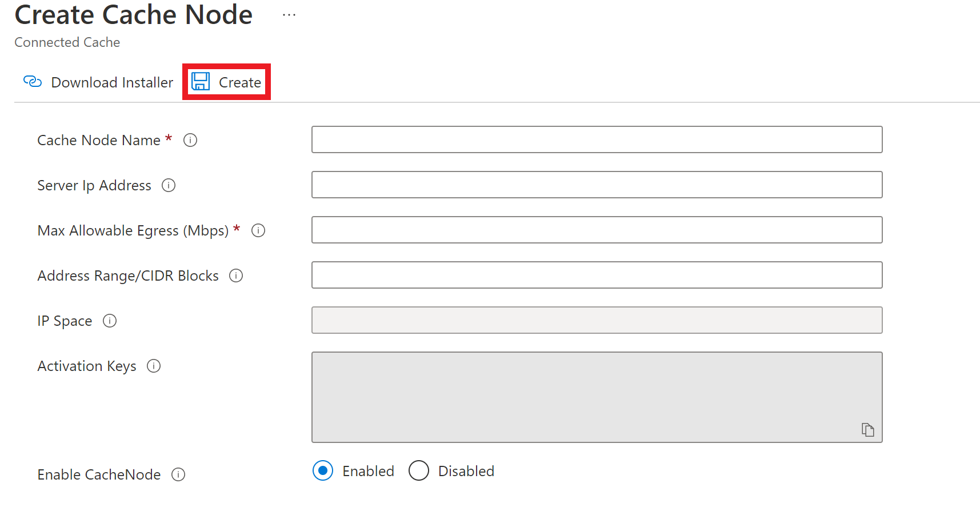Click info icon next to IP Space

pyautogui.click(x=110, y=321)
